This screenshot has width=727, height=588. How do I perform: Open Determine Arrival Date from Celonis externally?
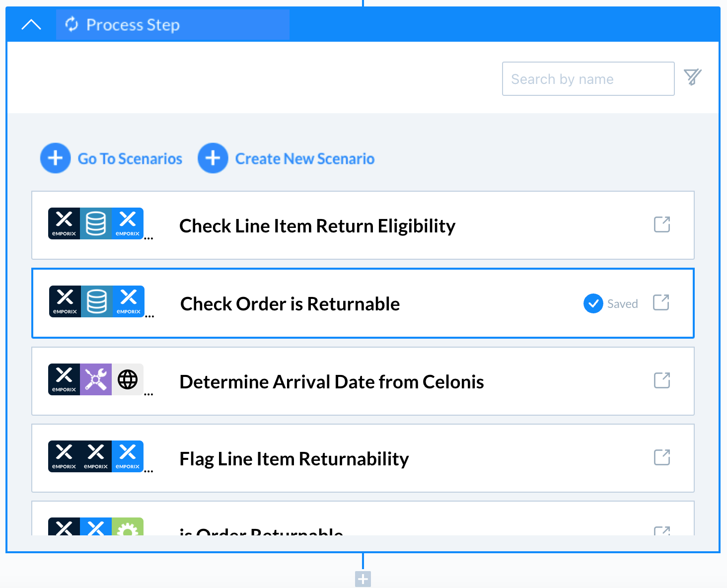661,380
